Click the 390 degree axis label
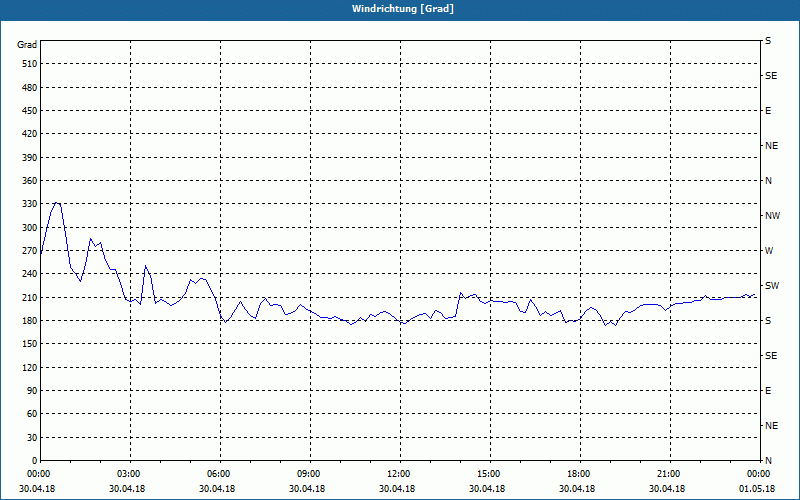This screenshot has width=800, height=500. click(29, 158)
